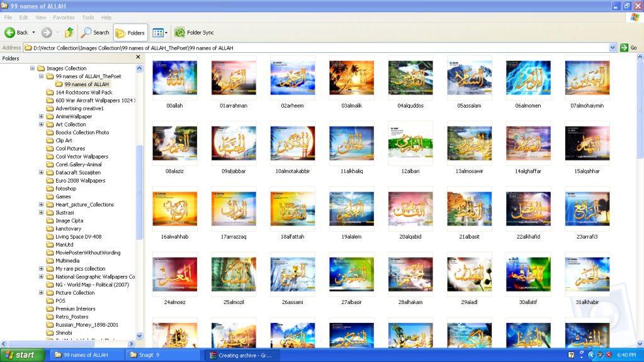Expand the Datacraft Sozaijiten folder node
The width and height of the screenshot is (644, 362).
(x=41, y=172)
